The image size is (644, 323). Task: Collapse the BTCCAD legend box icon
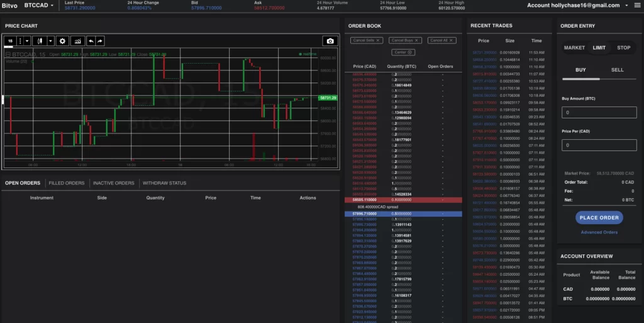coord(8,54)
